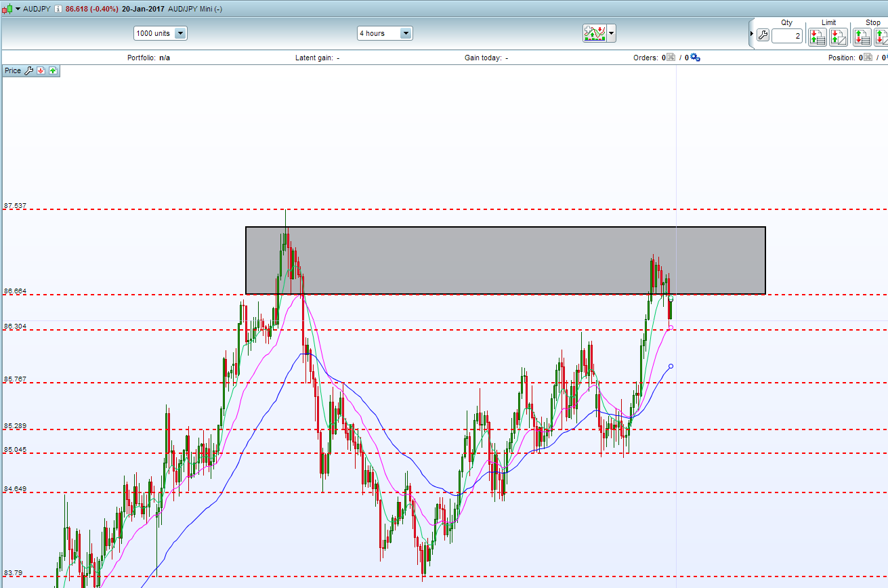This screenshot has height=588, width=888.
Task: Click the 85.045 price level label
Action: click(x=15, y=449)
